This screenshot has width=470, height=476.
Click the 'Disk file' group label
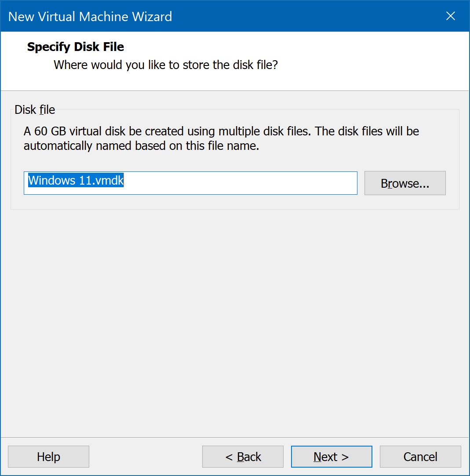click(35, 109)
